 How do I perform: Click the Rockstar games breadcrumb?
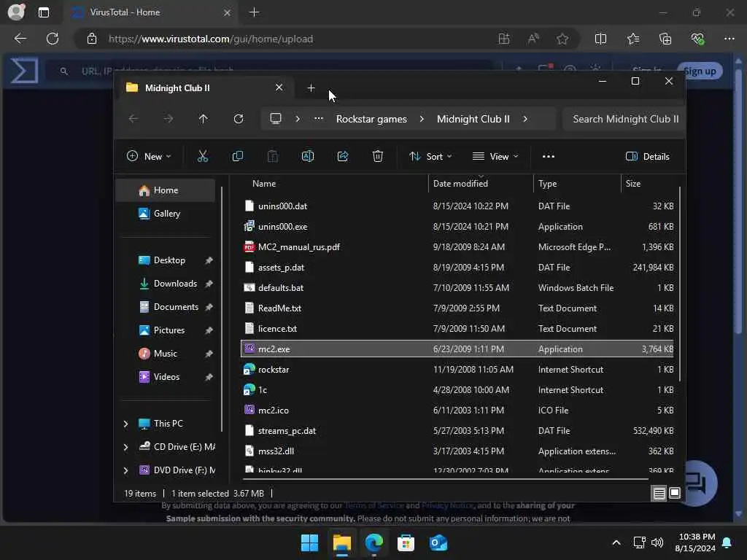371,119
